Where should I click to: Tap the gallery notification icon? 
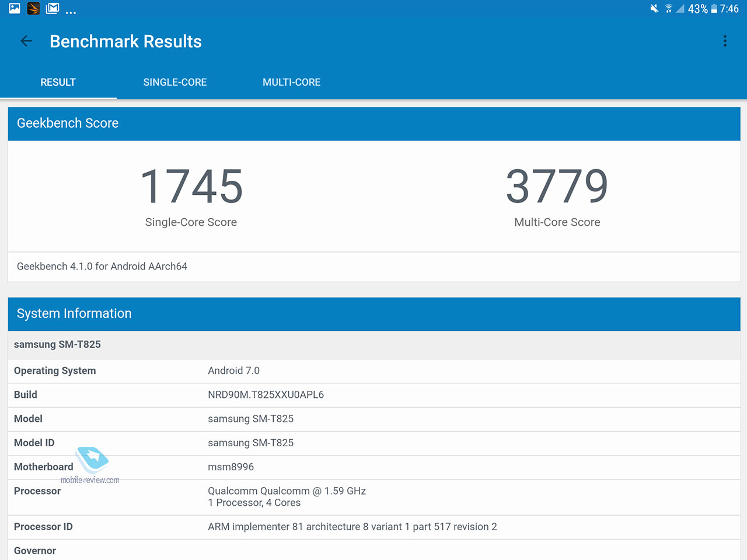click(x=15, y=9)
